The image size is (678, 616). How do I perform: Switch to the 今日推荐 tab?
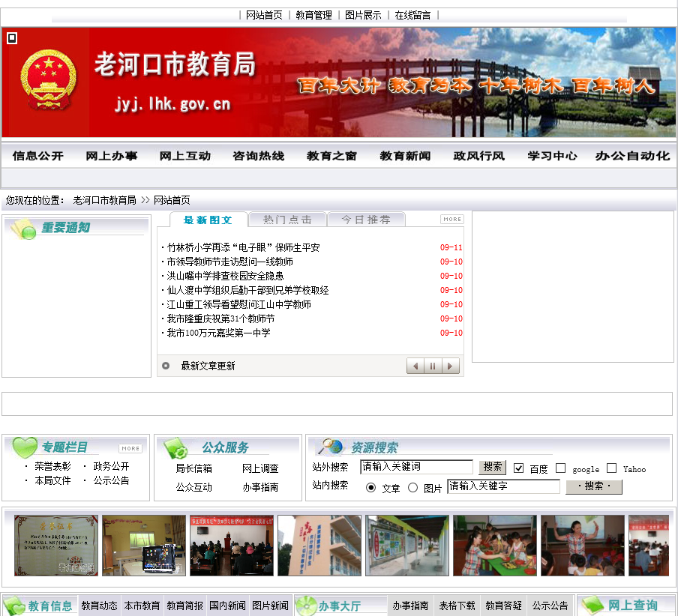pyautogui.click(x=366, y=220)
